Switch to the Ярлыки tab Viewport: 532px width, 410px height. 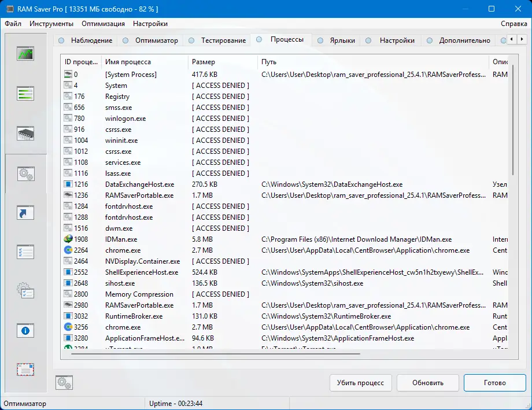click(x=337, y=40)
